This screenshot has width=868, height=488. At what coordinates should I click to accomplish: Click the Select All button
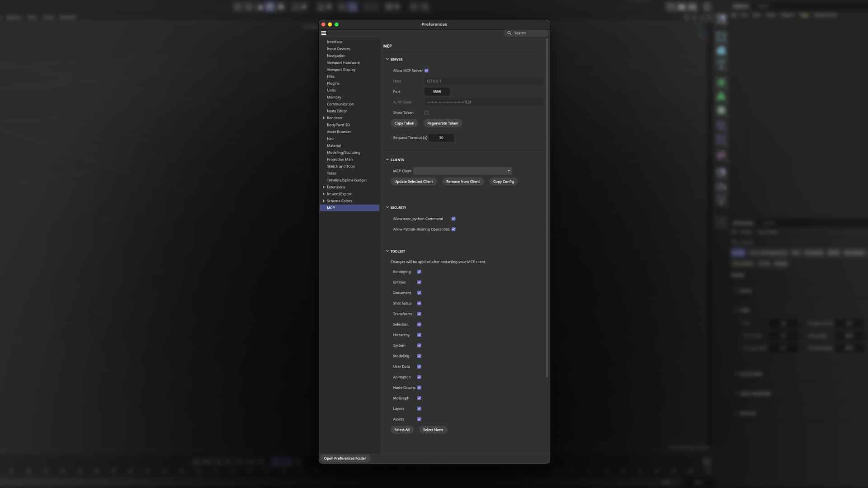click(402, 430)
